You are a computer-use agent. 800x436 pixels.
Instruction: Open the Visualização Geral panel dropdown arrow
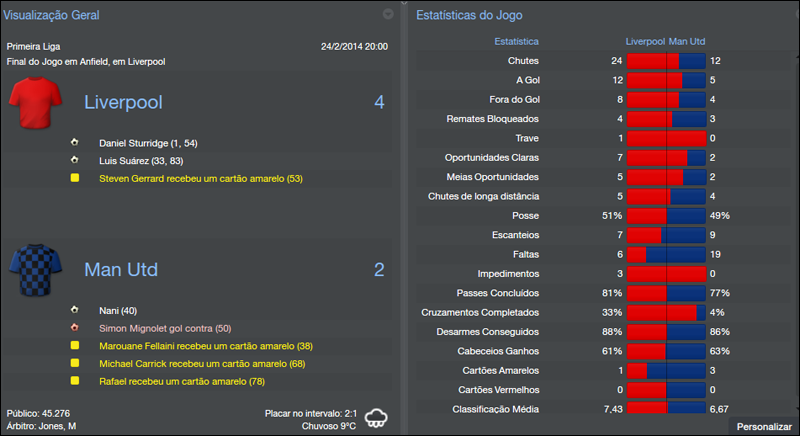click(x=388, y=15)
